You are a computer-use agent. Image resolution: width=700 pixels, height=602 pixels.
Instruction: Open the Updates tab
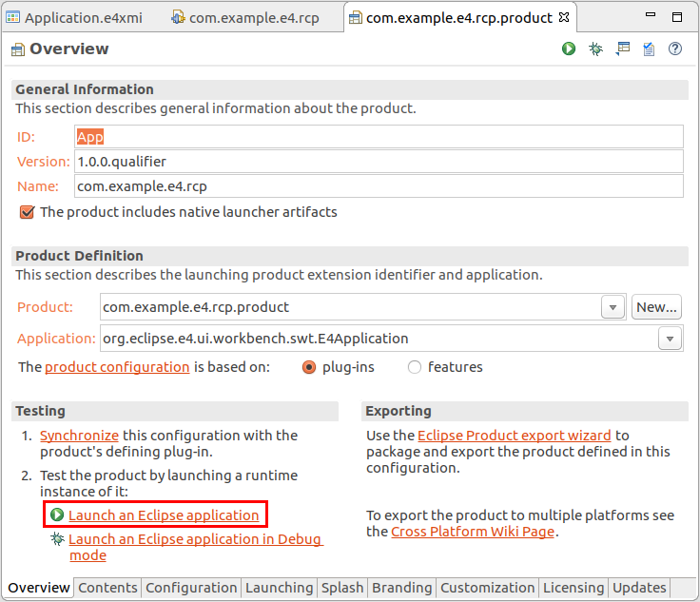click(x=639, y=588)
